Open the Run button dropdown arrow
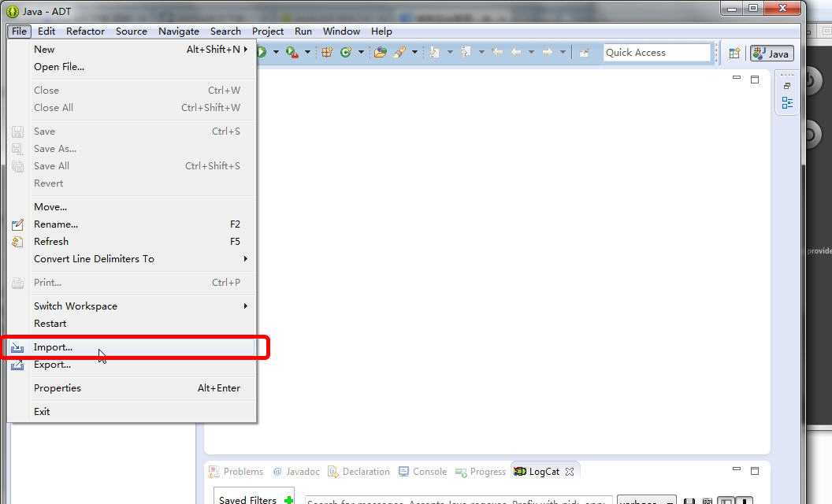This screenshot has width=832, height=504. pyautogui.click(x=276, y=52)
